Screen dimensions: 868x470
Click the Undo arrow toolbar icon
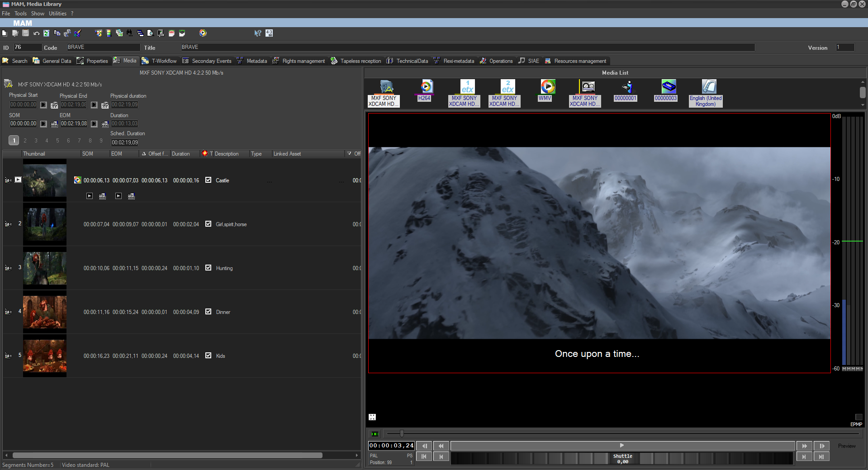[x=36, y=33]
